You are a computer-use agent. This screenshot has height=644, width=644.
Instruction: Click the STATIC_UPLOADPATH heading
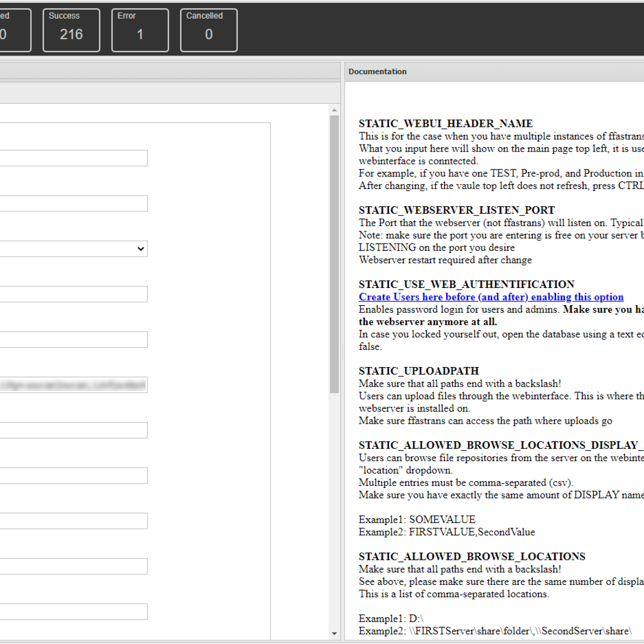click(419, 371)
